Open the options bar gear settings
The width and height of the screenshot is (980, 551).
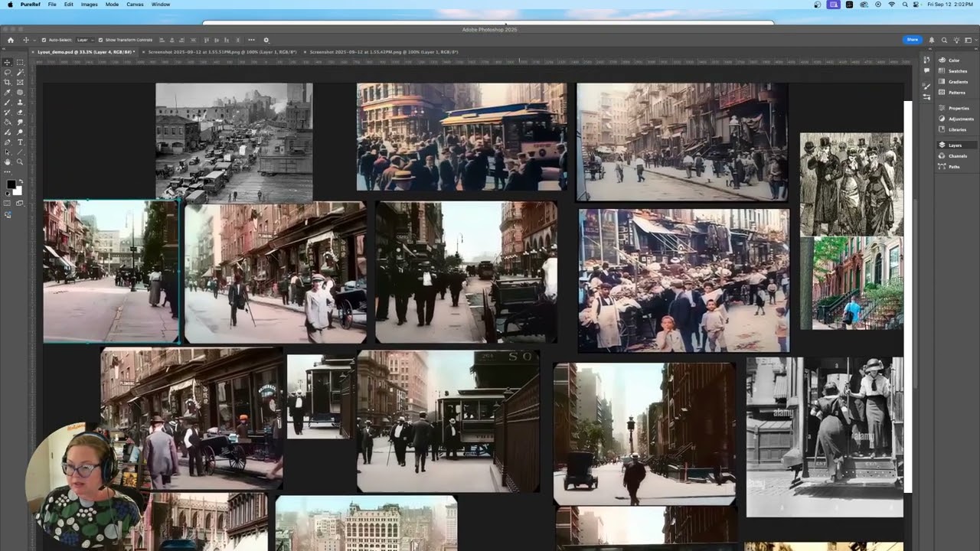pyautogui.click(x=266, y=40)
